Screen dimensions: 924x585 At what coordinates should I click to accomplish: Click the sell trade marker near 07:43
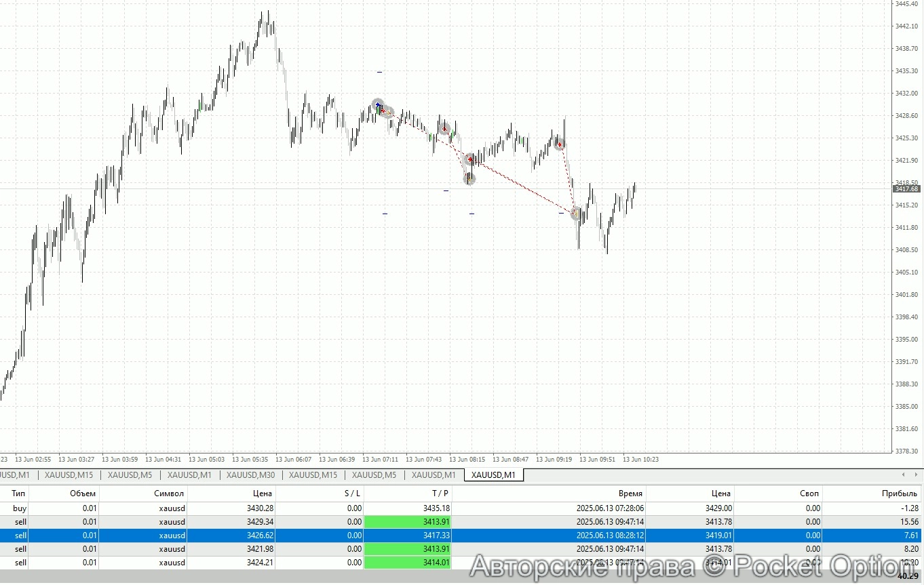click(444, 127)
